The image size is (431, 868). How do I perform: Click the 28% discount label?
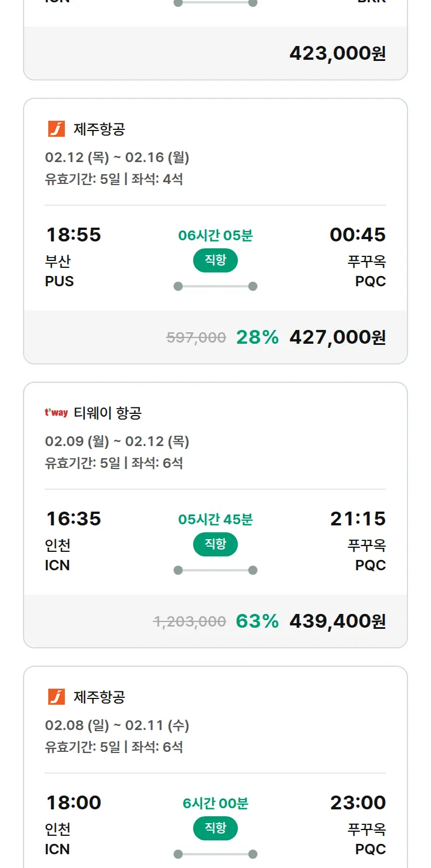(257, 337)
